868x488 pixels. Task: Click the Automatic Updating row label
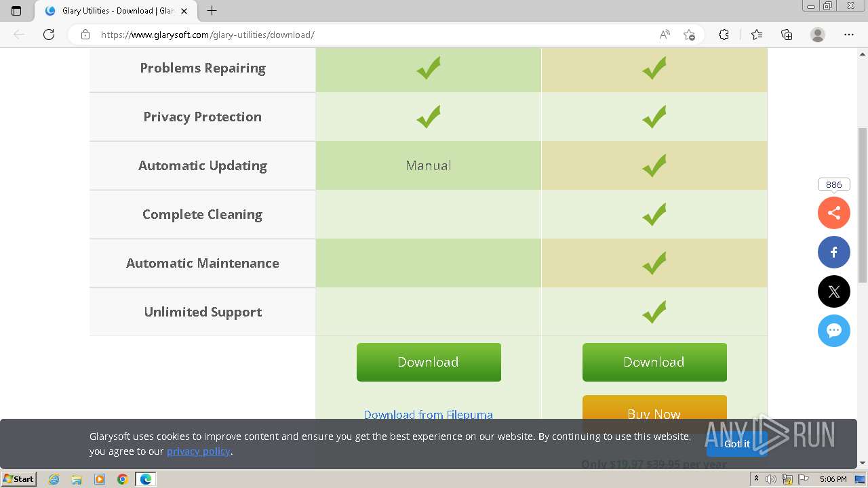203,165
